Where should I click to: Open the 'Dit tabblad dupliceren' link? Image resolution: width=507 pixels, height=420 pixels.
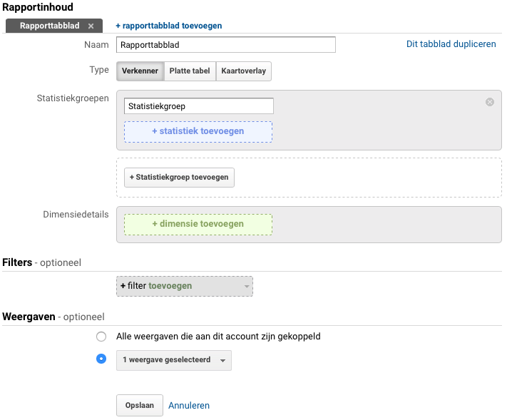point(451,44)
